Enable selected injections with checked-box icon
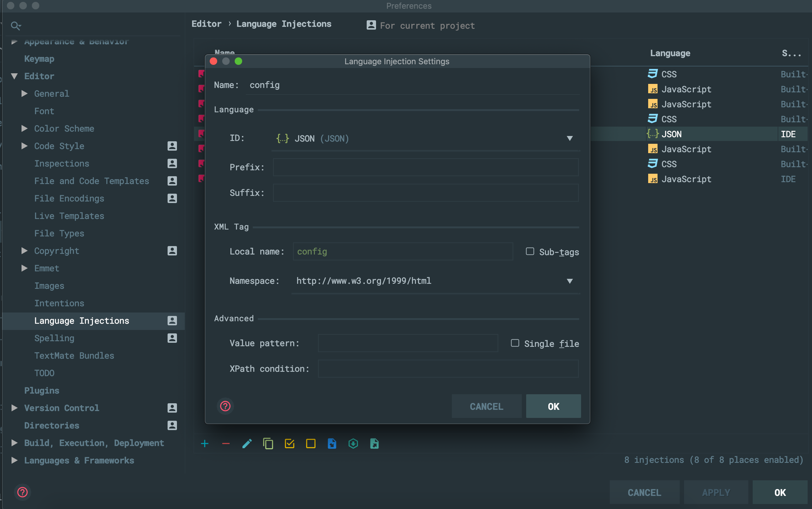Screen dimensions: 812x509 click(x=289, y=444)
